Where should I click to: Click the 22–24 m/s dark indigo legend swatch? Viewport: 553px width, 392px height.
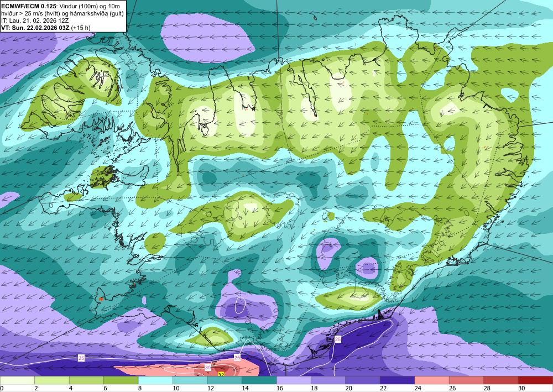[398, 380]
